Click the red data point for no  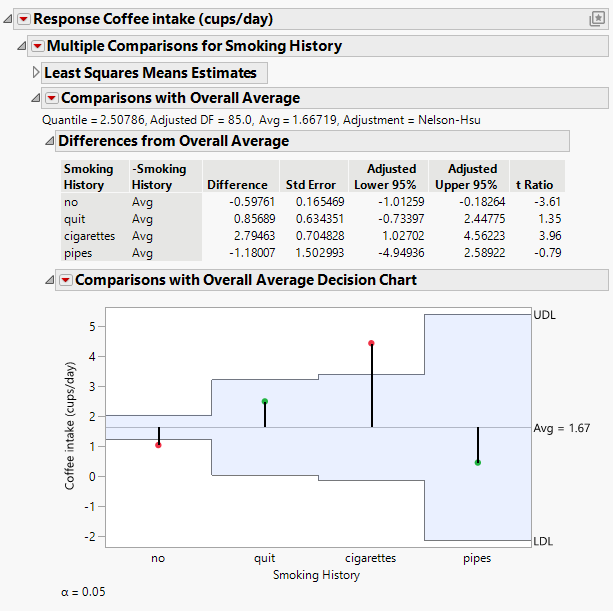158,445
